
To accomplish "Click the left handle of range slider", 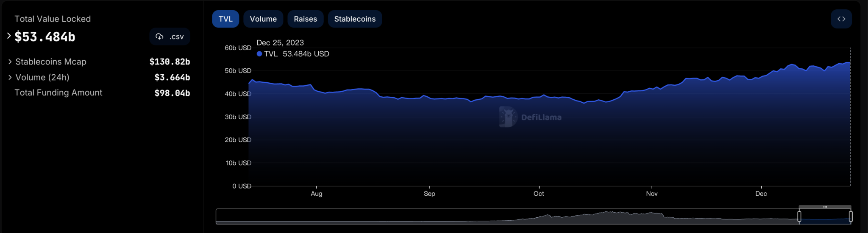I will pyautogui.click(x=799, y=216).
